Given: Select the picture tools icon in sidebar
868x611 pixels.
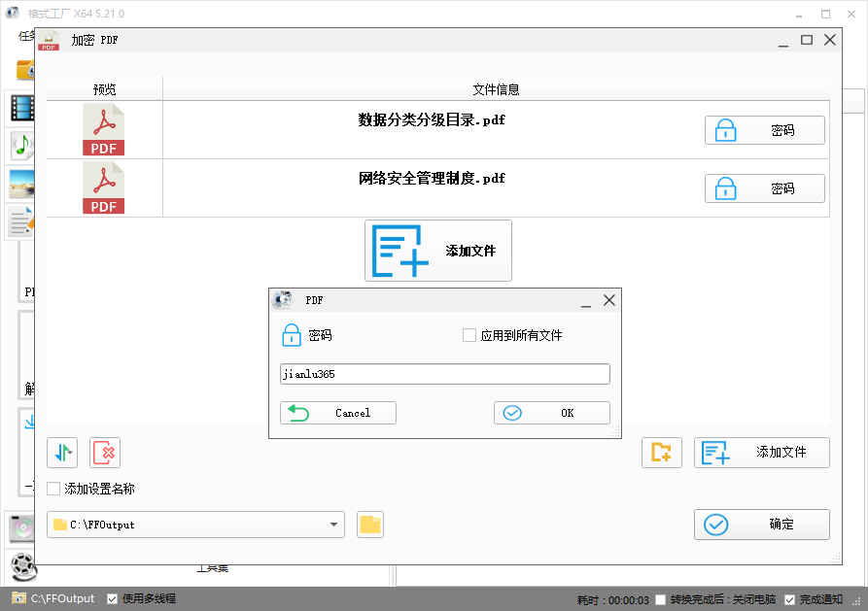Looking at the screenshot, I should [21, 181].
